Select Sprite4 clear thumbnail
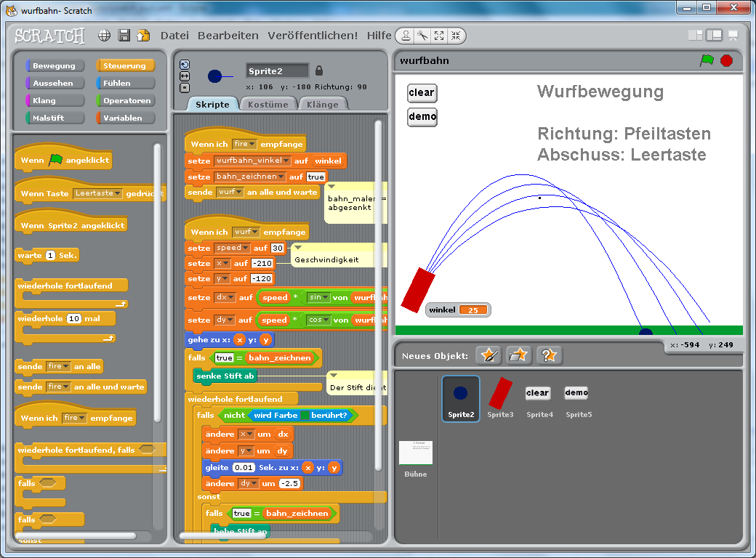Screen dimensions: 756x558 [539, 398]
